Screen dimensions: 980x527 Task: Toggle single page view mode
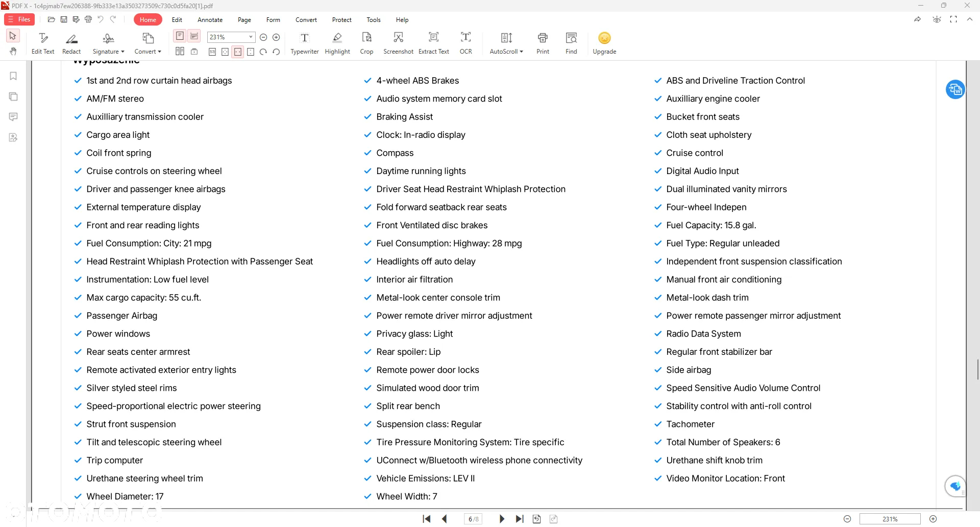(x=180, y=36)
